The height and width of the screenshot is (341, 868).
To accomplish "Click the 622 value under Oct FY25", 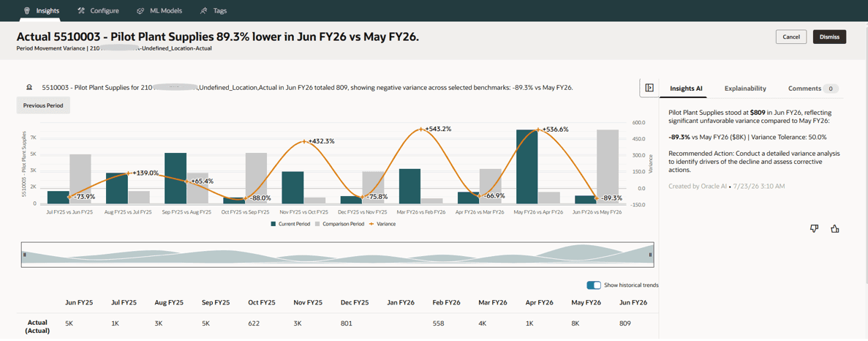I will point(254,323).
